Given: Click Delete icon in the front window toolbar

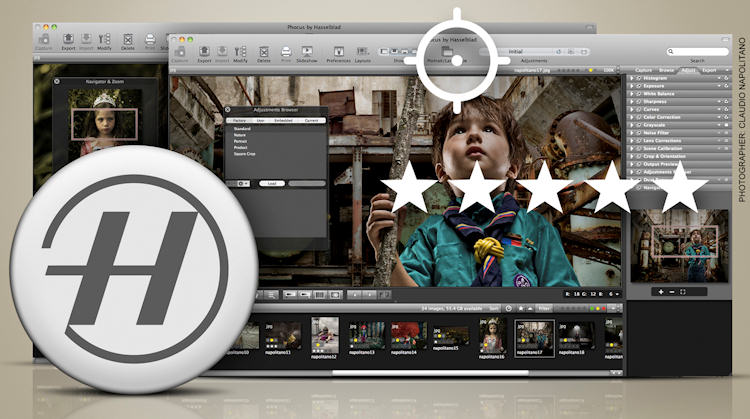Looking at the screenshot, I should tap(264, 52).
